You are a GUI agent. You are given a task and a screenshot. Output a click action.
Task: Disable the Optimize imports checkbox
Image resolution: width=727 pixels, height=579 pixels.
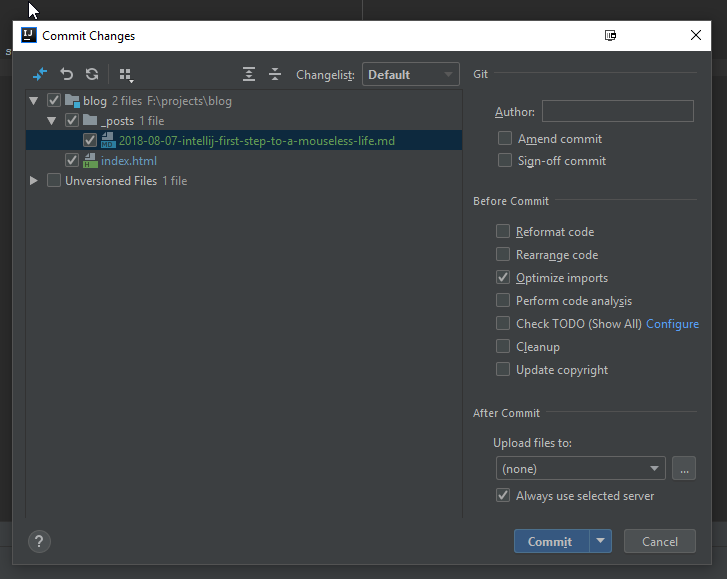pos(504,278)
